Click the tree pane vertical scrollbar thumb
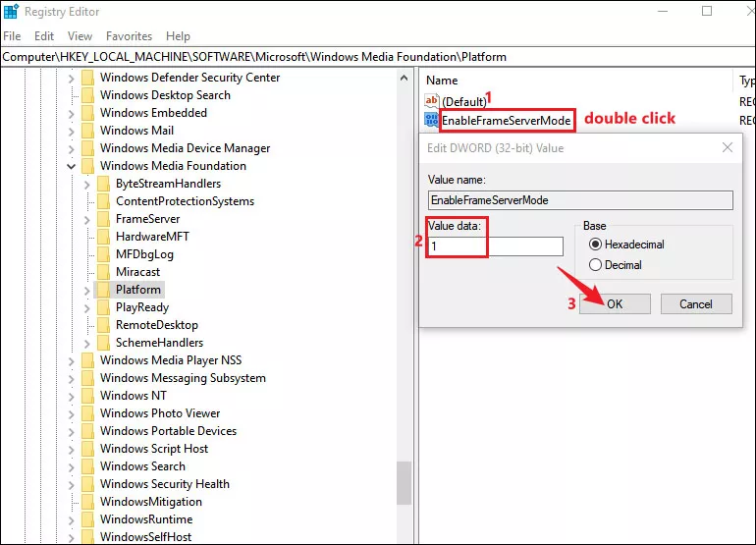 click(x=405, y=483)
